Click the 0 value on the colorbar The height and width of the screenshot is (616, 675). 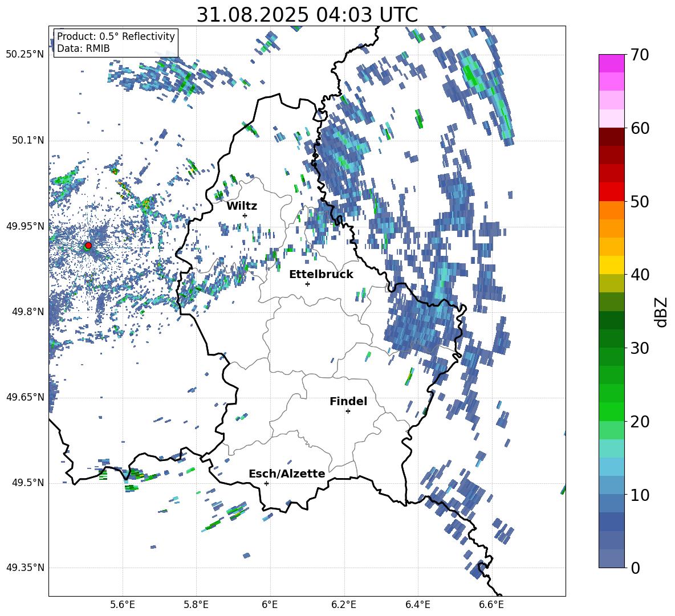(x=635, y=568)
